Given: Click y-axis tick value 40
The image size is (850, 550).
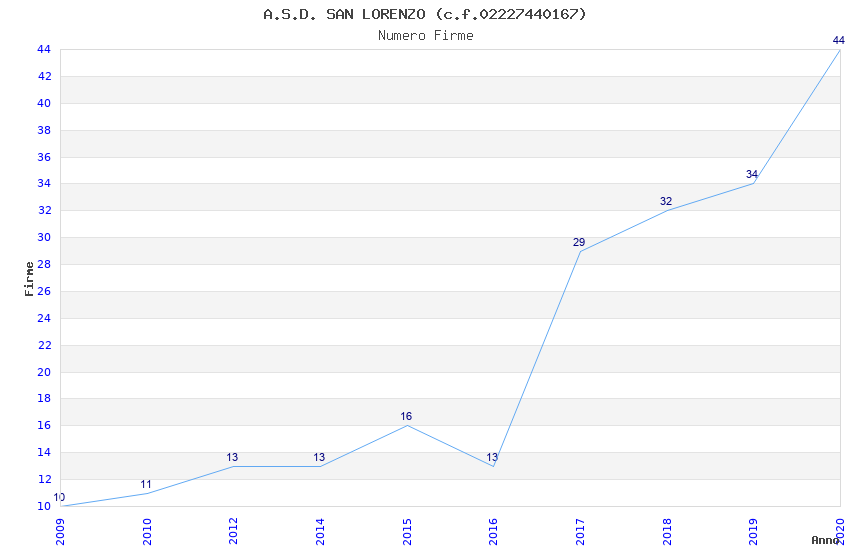Looking at the screenshot, I should point(44,103).
